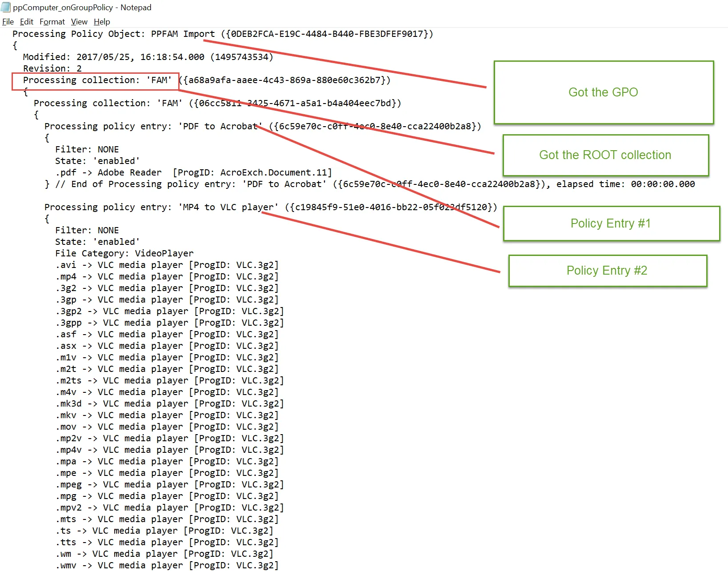Open the Help menu
Viewport: 728px width, 571px height.
102,21
